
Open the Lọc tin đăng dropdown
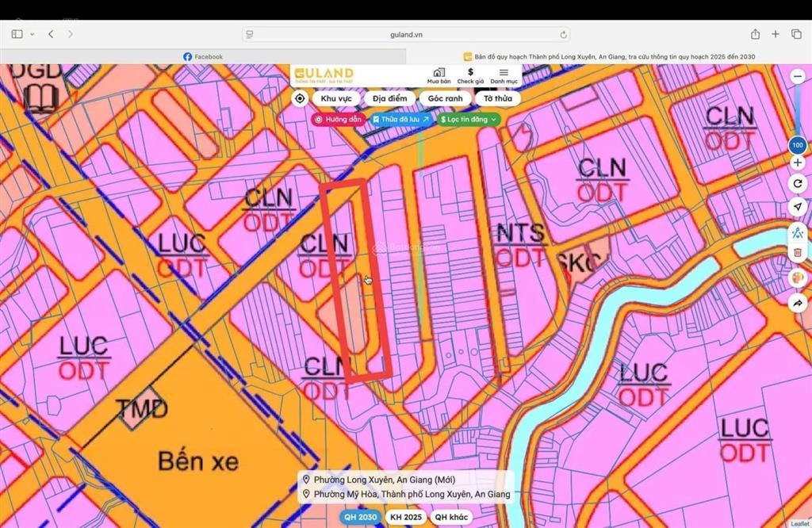click(466, 119)
